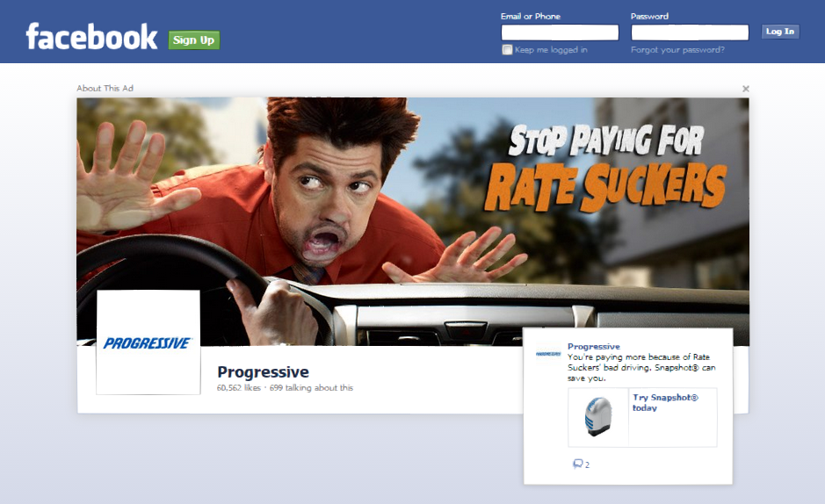The image size is (825, 504).
Task: Click the post text about Rate Suckers
Action: [x=641, y=367]
